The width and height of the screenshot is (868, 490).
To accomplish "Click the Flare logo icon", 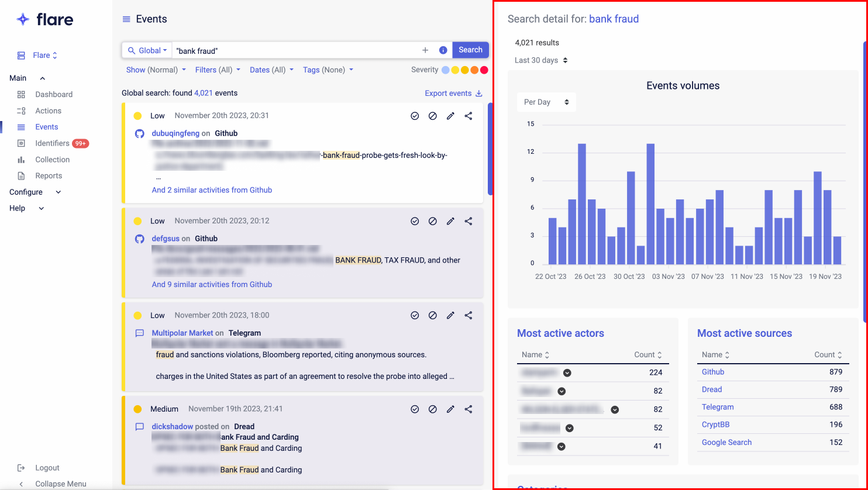I will (23, 19).
